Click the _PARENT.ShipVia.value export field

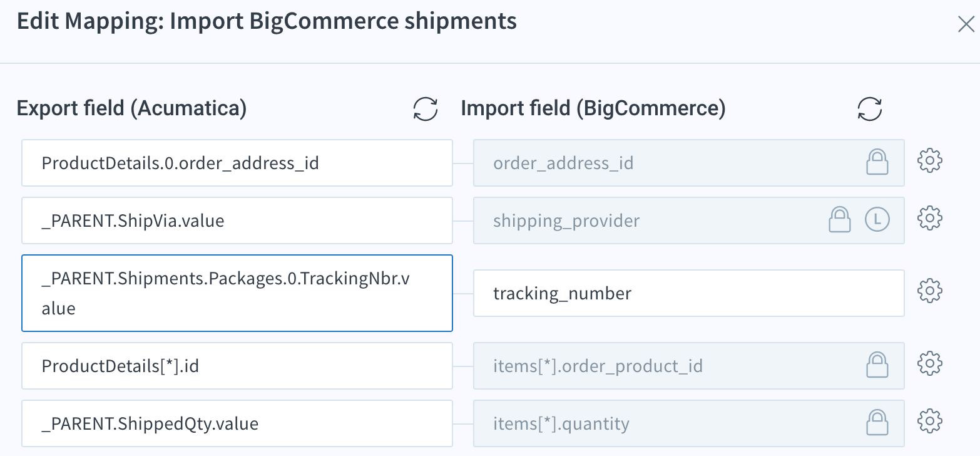click(x=237, y=220)
